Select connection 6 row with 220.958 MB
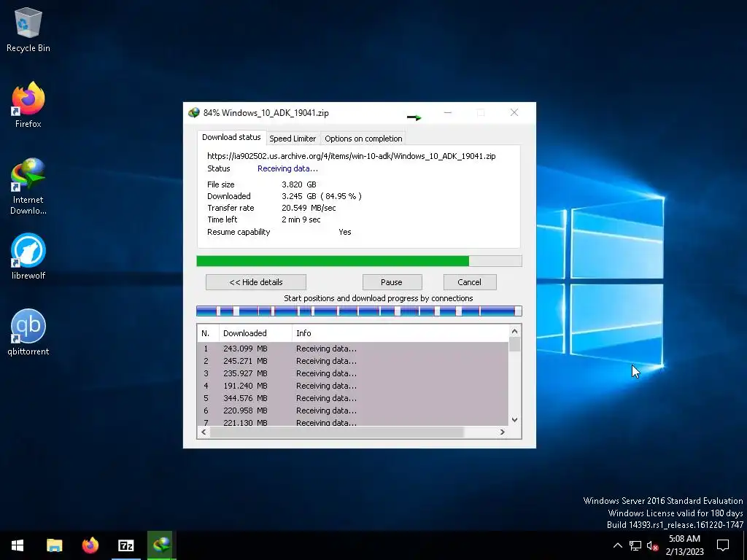 click(x=353, y=411)
